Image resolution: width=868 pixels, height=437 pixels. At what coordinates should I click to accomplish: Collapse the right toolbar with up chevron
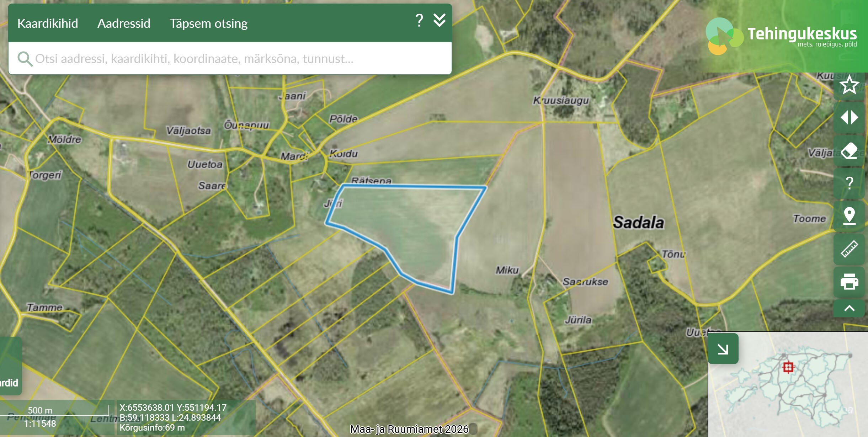click(x=849, y=308)
